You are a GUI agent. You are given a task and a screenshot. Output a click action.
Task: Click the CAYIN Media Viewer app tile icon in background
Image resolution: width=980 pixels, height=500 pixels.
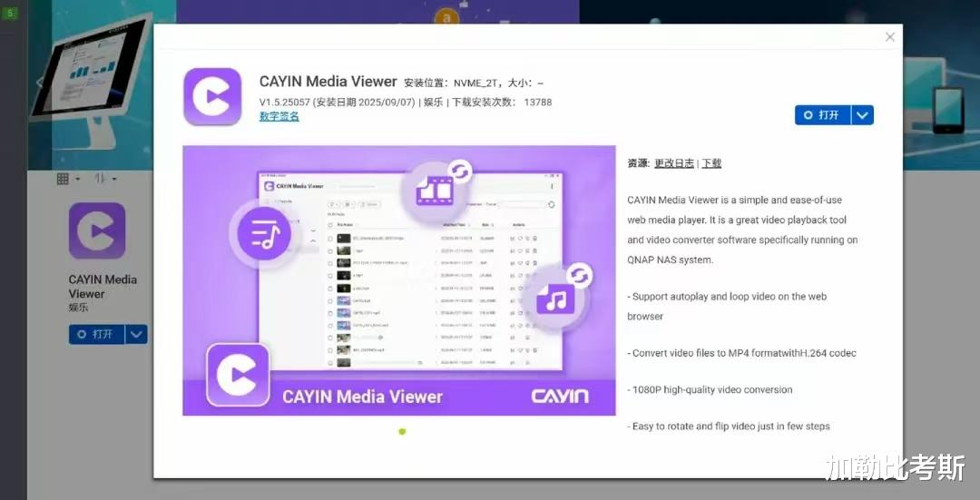pyautogui.click(x=97, y=230)
